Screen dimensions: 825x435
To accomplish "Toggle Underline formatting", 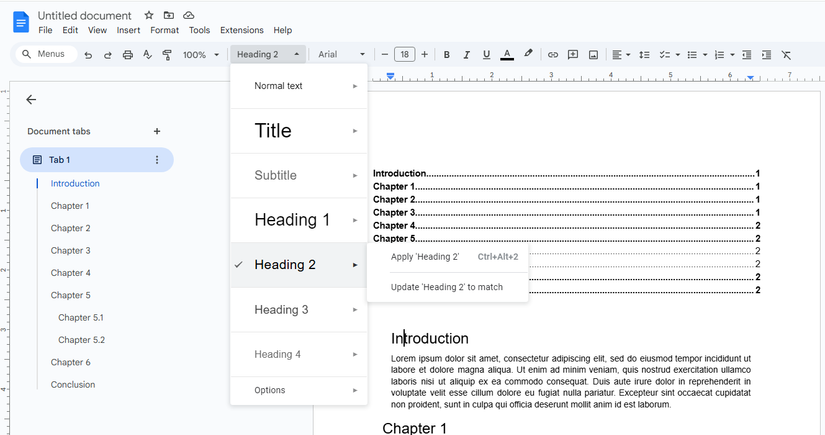I will (x=486, y=55).
